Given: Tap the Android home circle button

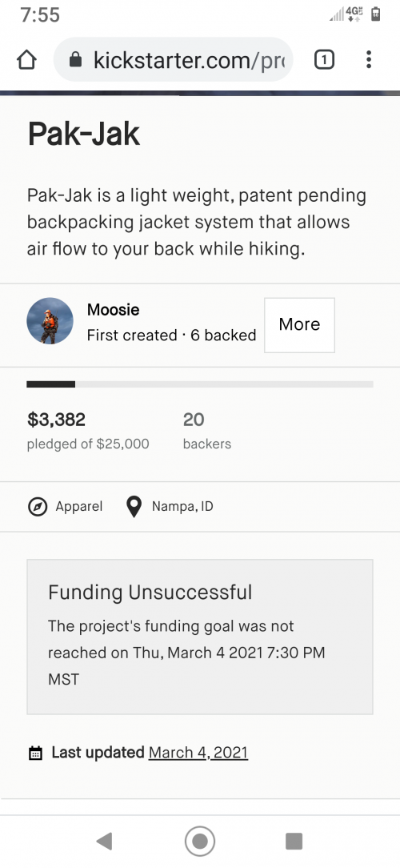Looking at the screenshot, I should pyautogui.click(x=200, y=842).
